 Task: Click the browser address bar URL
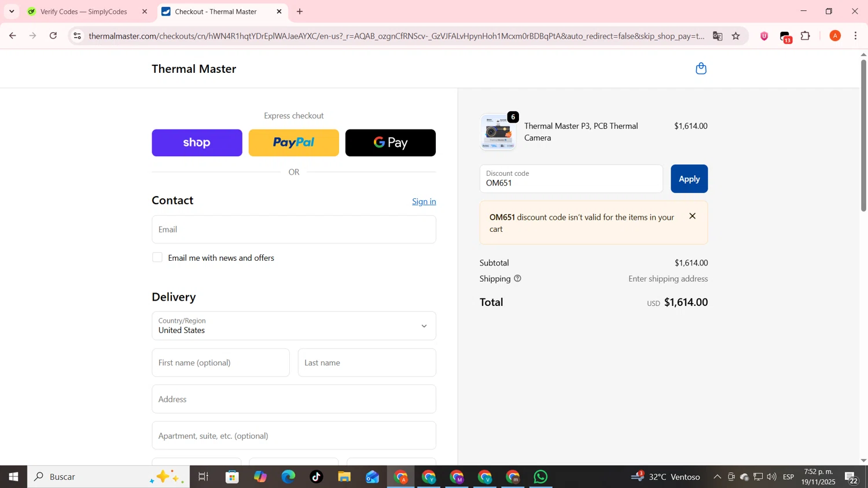point(396,36)
